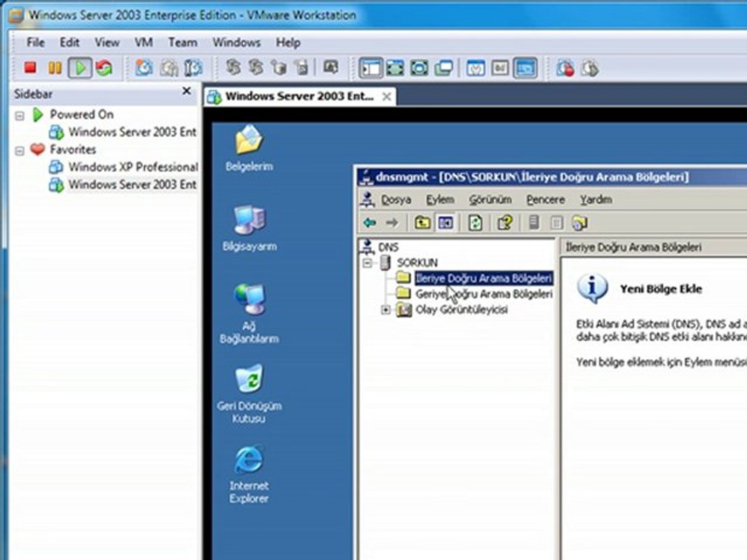
Task: Collapse the Favorites group
Action: 20,151
